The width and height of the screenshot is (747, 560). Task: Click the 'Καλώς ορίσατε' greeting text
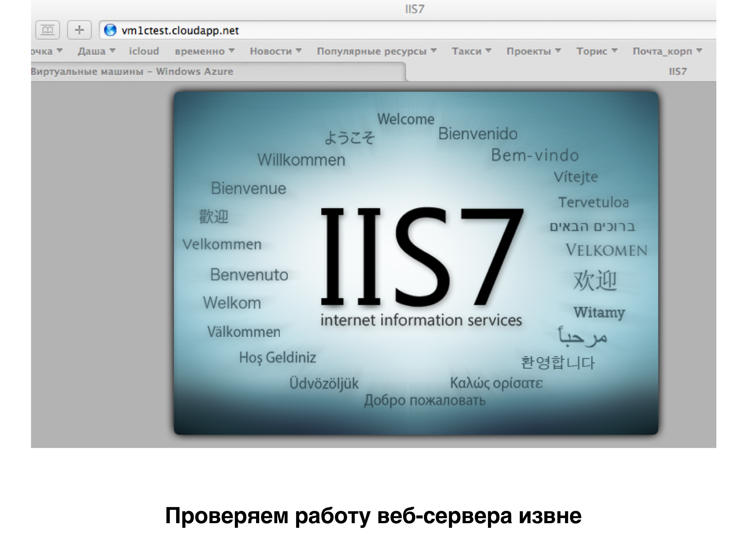pos(496,383)
